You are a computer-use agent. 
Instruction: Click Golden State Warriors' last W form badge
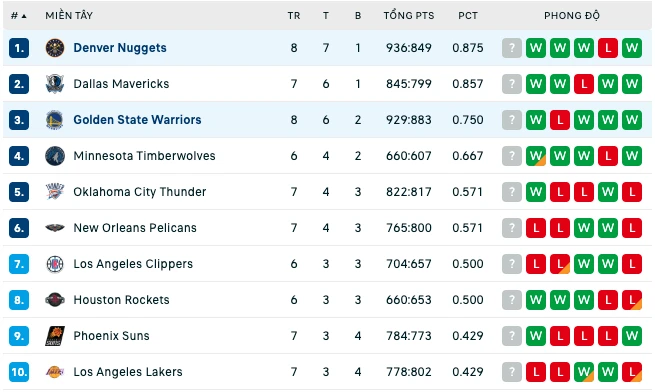coord(632,120)
